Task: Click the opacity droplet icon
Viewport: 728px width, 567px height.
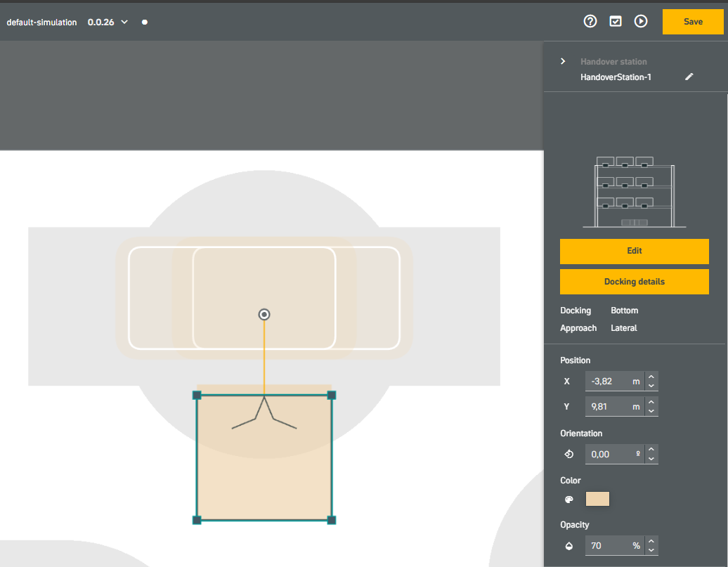Action: [x=568, y=546]
